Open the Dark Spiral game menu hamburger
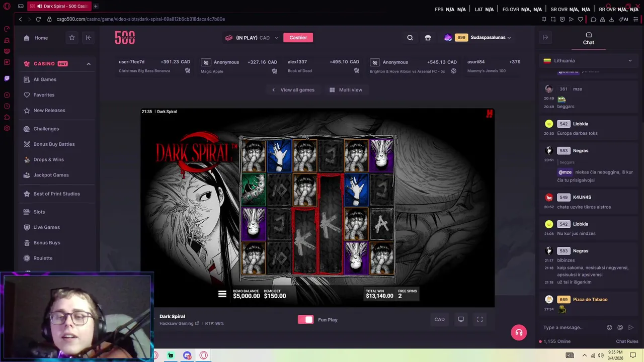The image size is (644, 362). tap(222, 294)
